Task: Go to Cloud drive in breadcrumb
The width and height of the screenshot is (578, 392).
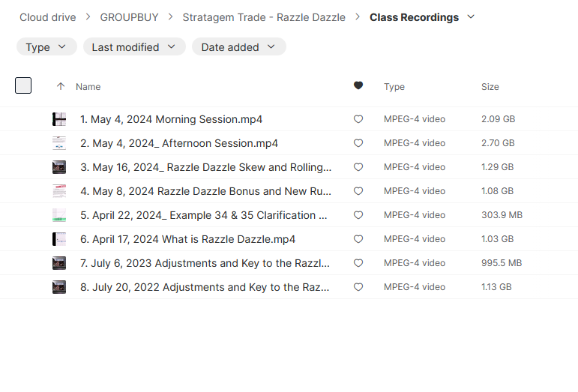Action: tap(48, 17)
